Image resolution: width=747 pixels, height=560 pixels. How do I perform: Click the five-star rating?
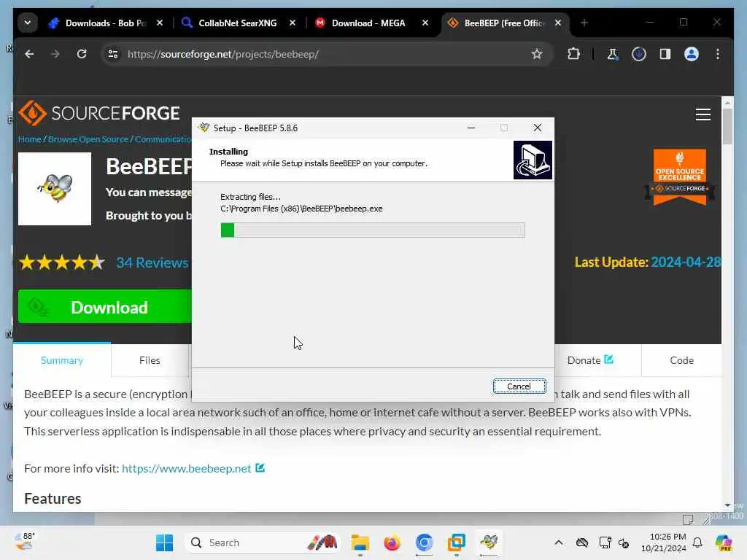(62, 262)
